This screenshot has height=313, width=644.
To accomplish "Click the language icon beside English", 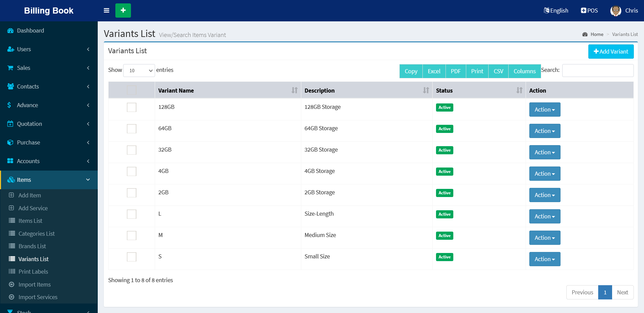I will coord(546,11).
